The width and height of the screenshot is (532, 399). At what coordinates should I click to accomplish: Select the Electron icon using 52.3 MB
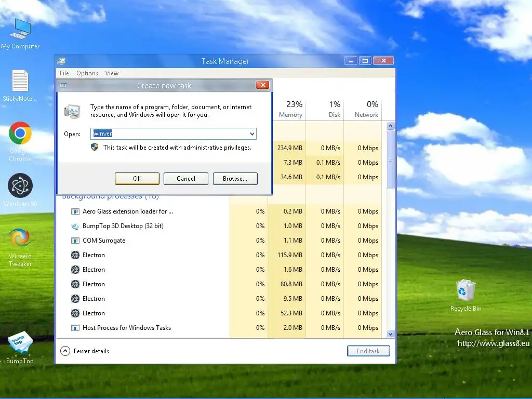(75, 313)
